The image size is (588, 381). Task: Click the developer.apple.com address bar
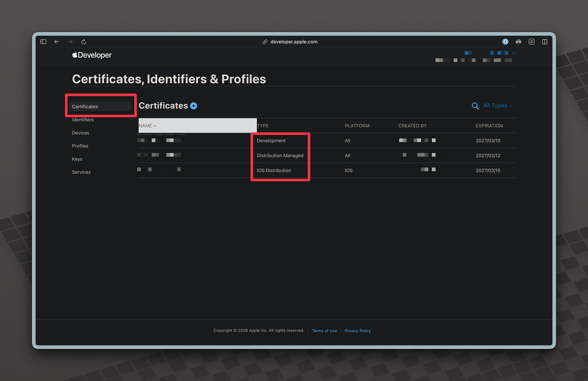click(293, 42)
